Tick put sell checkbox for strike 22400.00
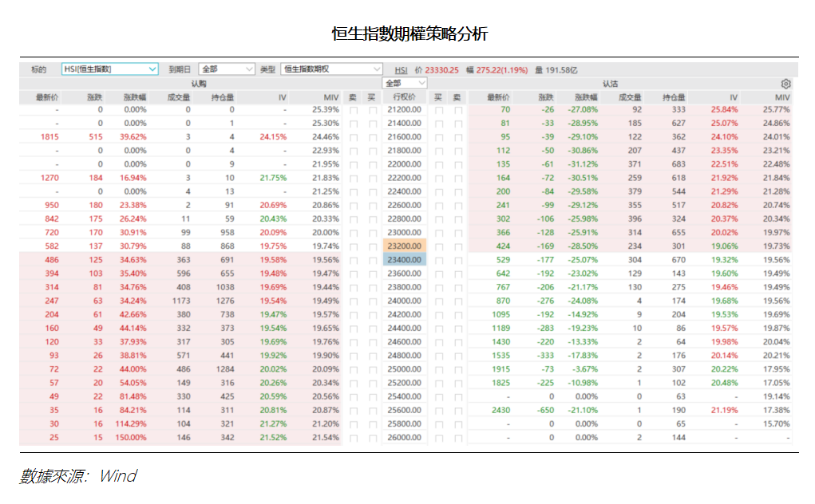Image resolution: width=815 pixels, height=504 pixels. pos(458,192)
